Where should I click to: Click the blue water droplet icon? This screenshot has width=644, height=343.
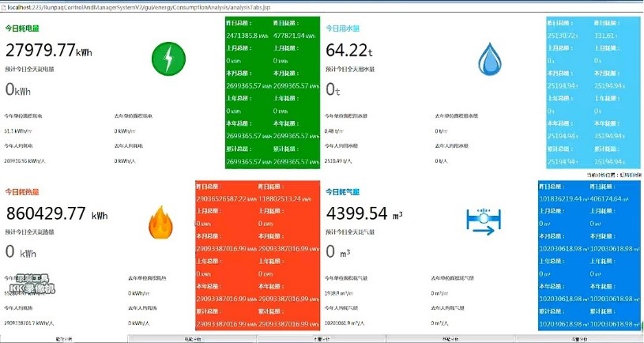coord(490,58)
